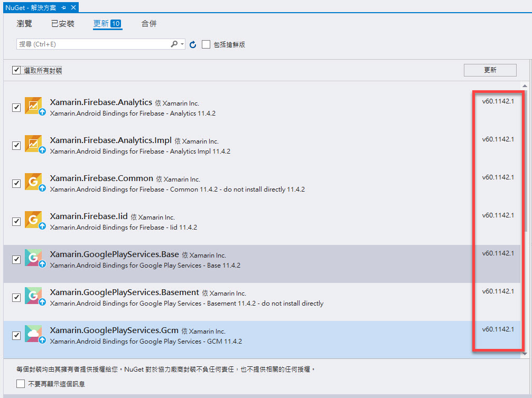Click the 'Basement 11.4.2 - do not install directly' description

[x=186, y=303]
